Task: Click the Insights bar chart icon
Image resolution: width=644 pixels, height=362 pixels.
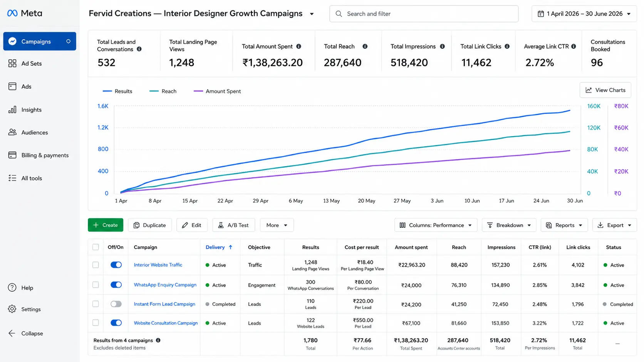Action: click(x=12, y=110)
